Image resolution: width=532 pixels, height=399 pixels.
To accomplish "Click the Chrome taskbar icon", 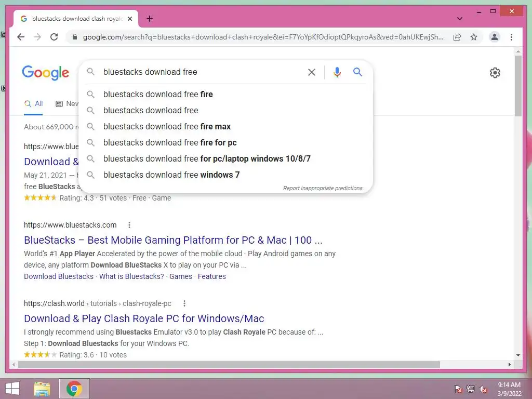I will (74, 389).
